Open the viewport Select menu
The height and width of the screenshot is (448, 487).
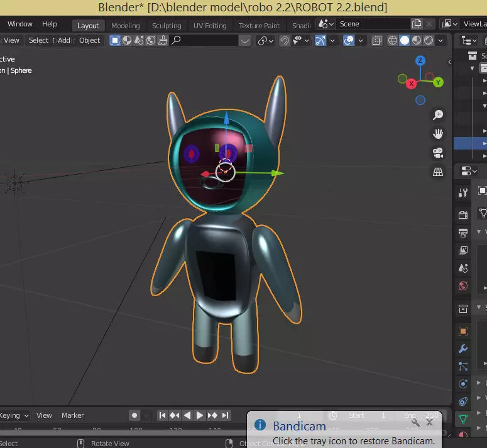point(38,40)
